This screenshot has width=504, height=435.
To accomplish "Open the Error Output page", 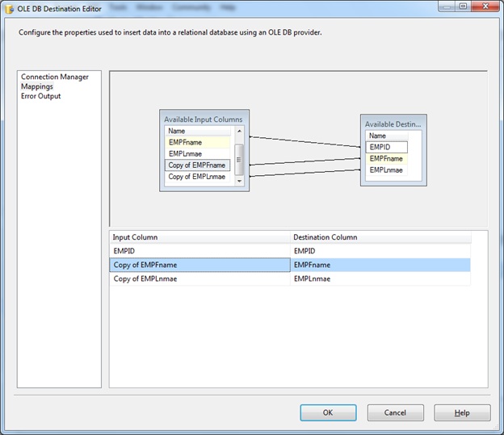I will click(41, 96).
